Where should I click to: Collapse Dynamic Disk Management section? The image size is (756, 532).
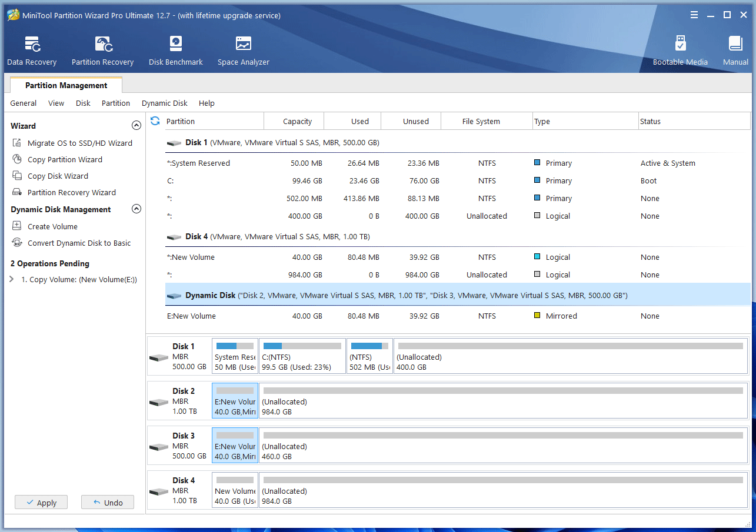(136, 209)
